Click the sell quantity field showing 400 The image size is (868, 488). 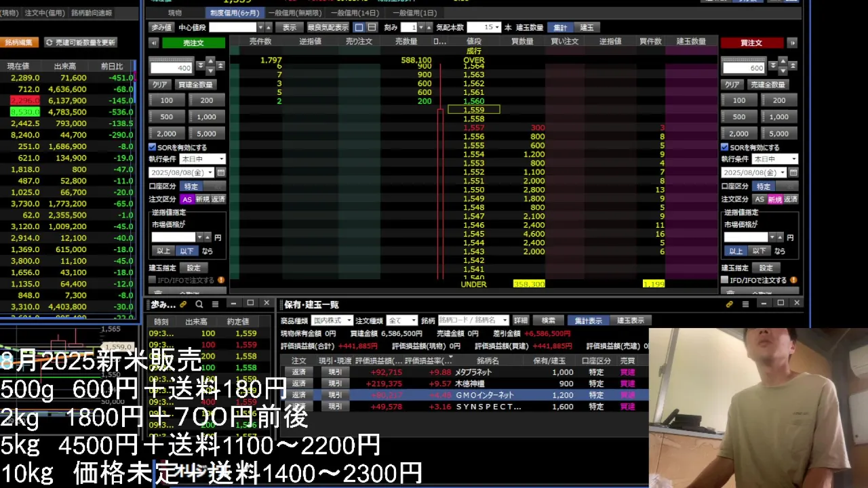click(x=172, y=68)
